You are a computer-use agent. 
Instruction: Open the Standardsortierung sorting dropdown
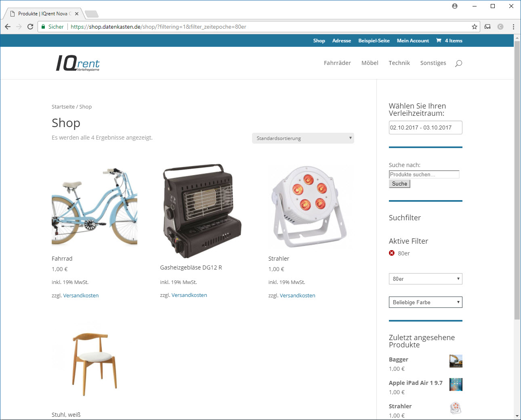click(303, 138)
